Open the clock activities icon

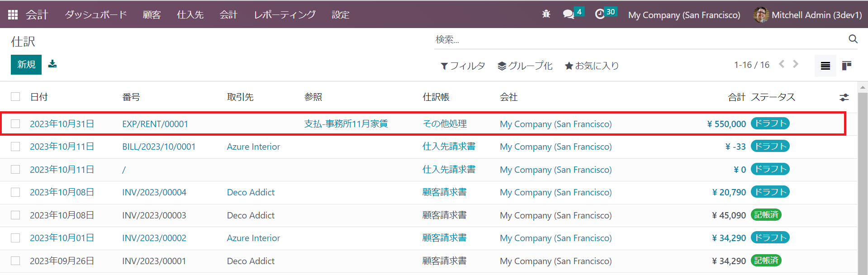pos(600,14)
